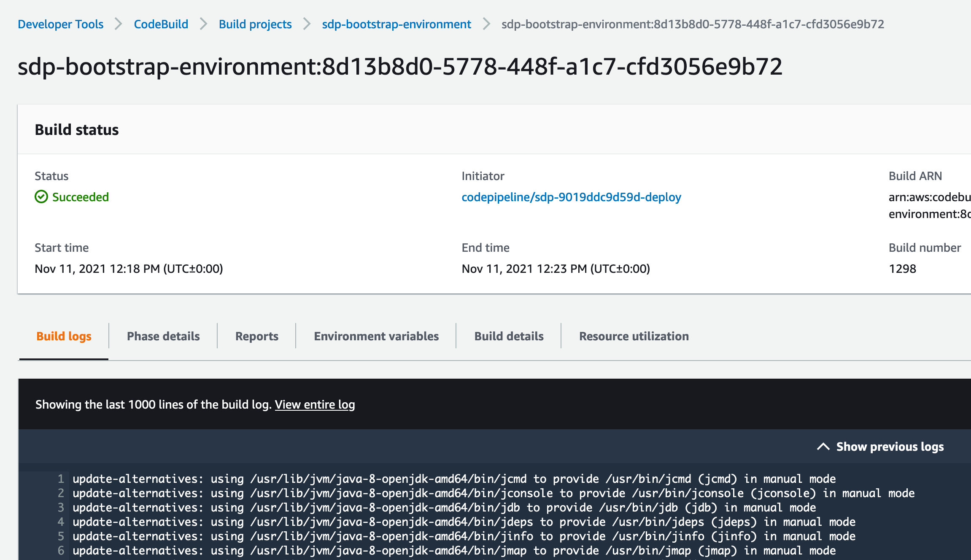Open sdp-bootstrap-environment project breadcrumb link
Screen dimensions: 971x560
396,24
